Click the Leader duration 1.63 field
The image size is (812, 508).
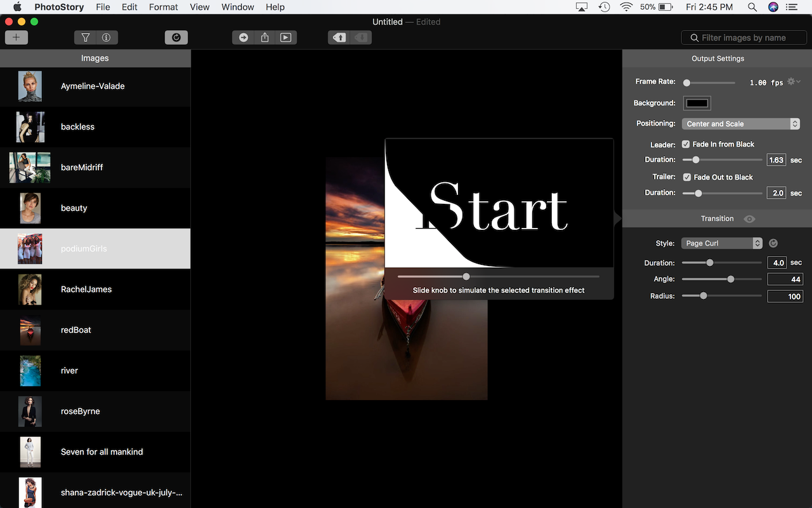coord(776,160)
